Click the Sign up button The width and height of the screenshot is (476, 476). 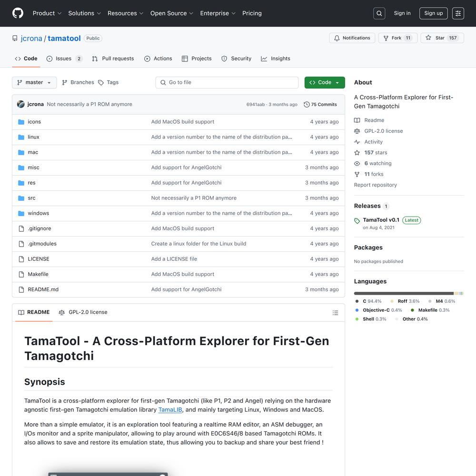pyautogui.click(x=433, y=13)
